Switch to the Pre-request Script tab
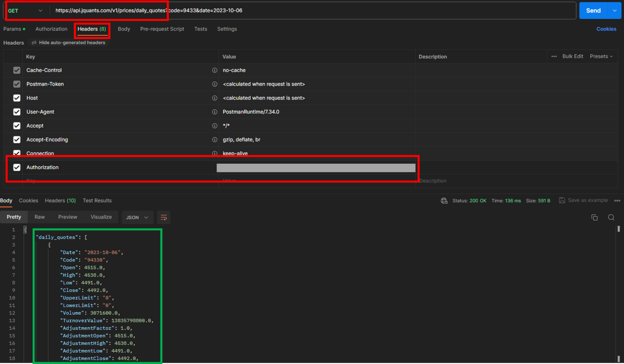 (x=162, y=29)
